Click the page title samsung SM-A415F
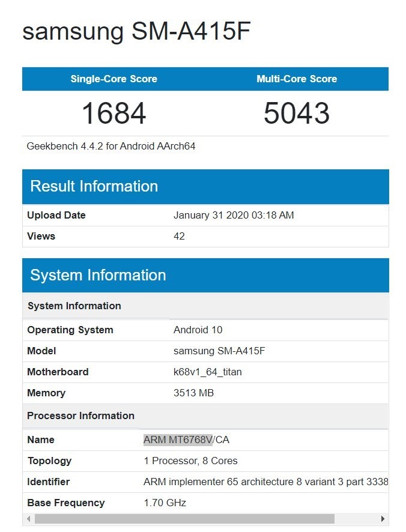406x532 pixels. [136, 31]
